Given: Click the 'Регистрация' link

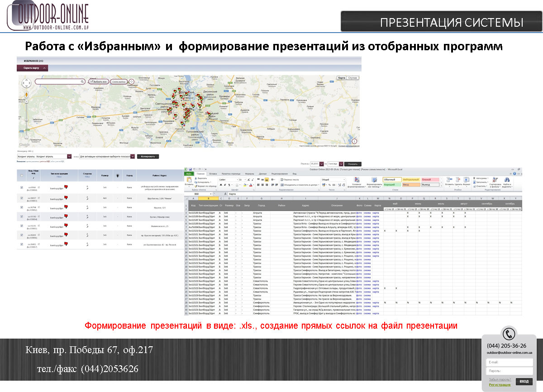Looking at the screenshot, I should 500,385.
